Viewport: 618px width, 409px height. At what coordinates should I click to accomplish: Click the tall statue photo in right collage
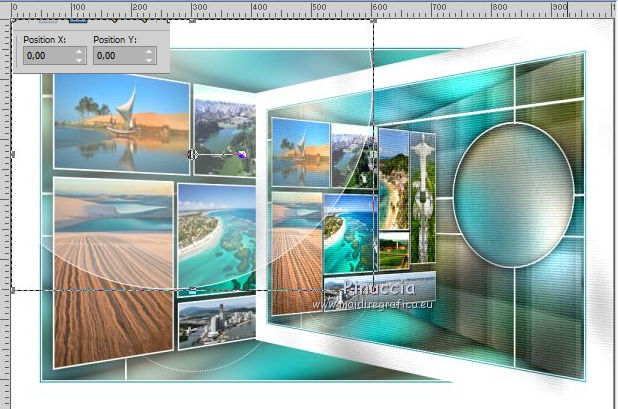(x=421, y=200)
